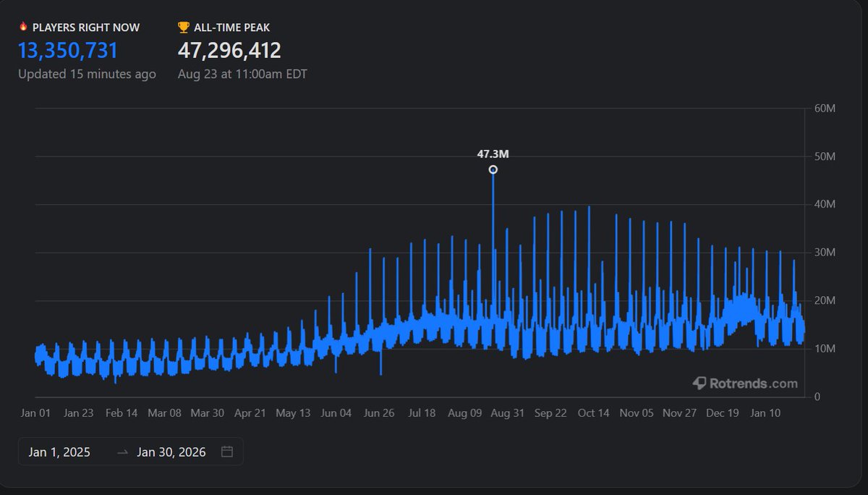Click the Jun 26 x-axis label
Image resolution: width=868 pixels, height=495 pixels.
click(x=379, y=413)
